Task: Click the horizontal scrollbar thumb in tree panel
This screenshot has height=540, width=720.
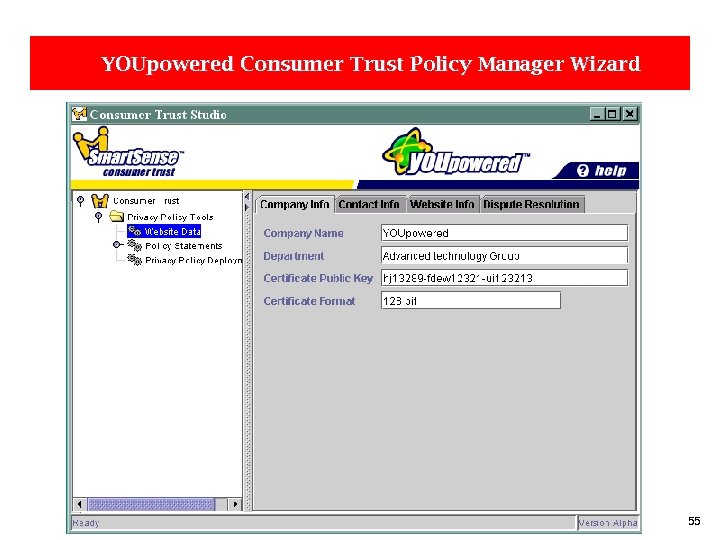Action: point(151,504)
